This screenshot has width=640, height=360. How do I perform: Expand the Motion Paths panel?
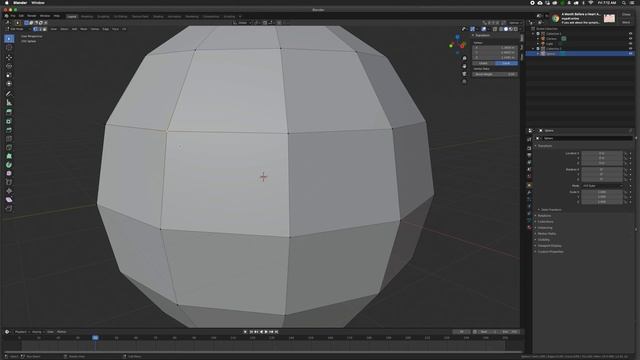[x=547, y=234]
